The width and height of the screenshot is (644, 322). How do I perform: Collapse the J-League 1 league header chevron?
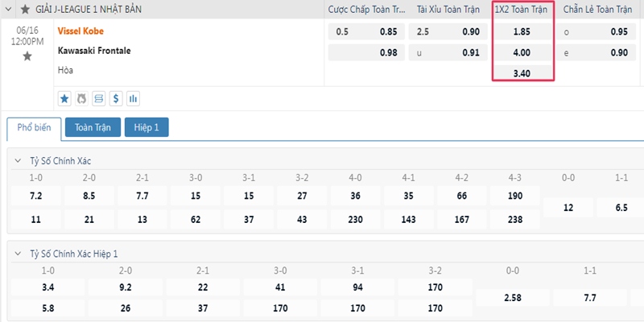(x=8, y=9)
